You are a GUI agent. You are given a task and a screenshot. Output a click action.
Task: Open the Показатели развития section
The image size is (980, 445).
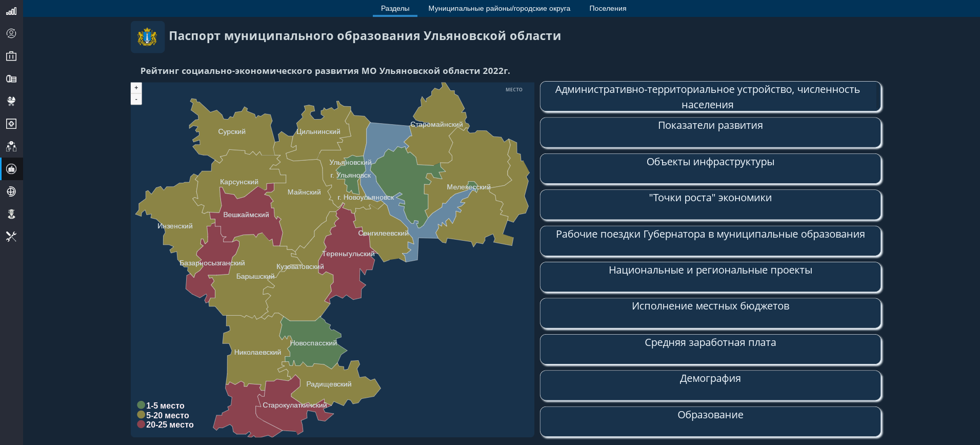(711, 133)
